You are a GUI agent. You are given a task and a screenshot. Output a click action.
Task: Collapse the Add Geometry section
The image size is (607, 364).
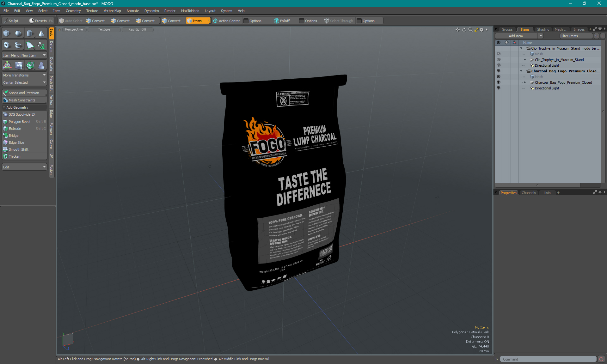point(4,107)
